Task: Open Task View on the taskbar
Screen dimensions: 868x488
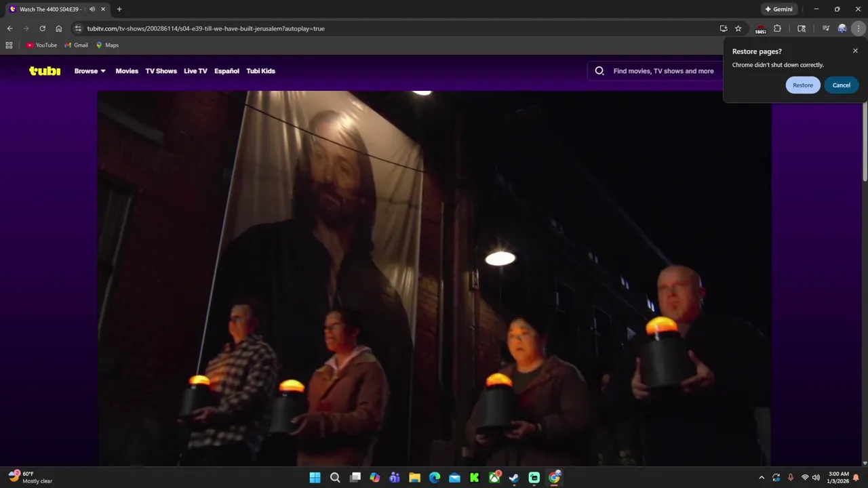Action: 355,478
